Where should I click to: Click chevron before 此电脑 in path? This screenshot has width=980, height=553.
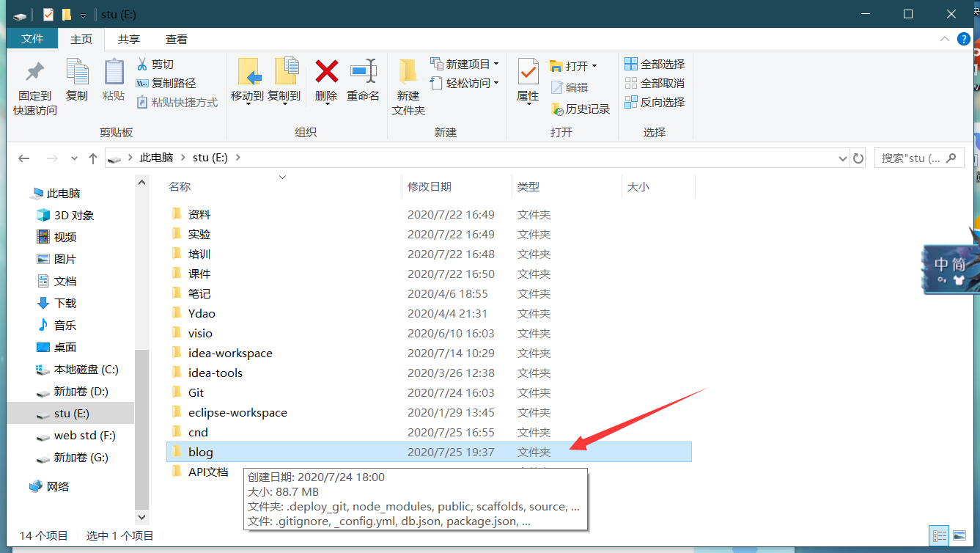[130, 158]
